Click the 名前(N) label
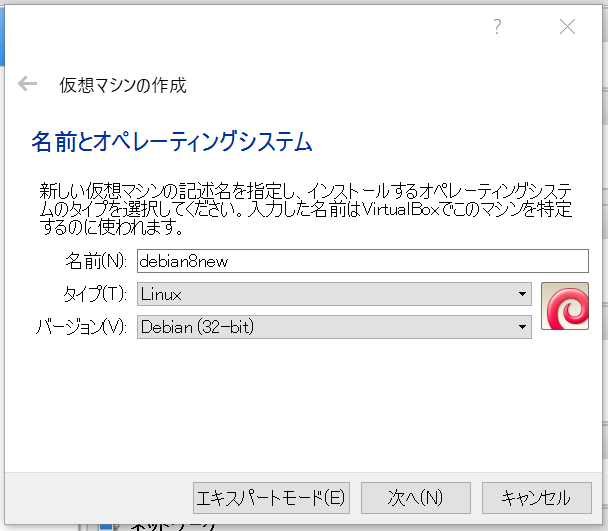Screen dimensions: 608x531 click(x=97, y=261)
